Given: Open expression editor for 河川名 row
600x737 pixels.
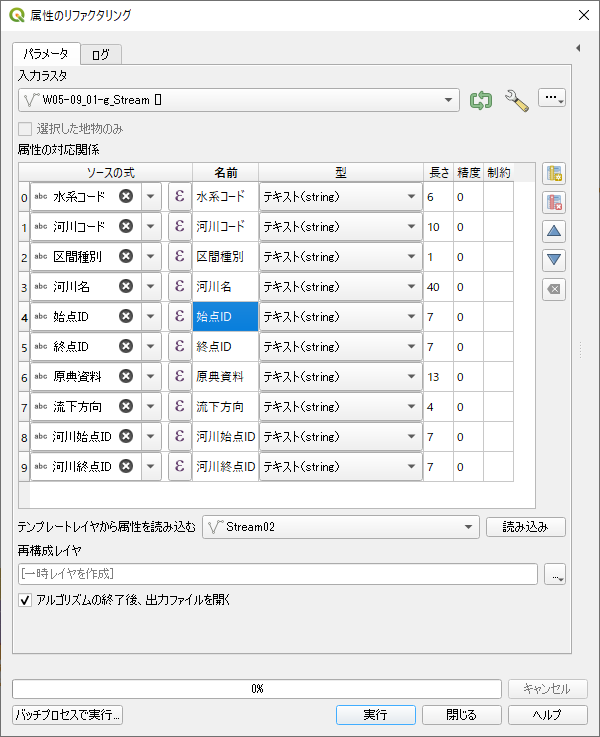Looking at the screenshot, I should pyautogui.click(x=179, y=287).
